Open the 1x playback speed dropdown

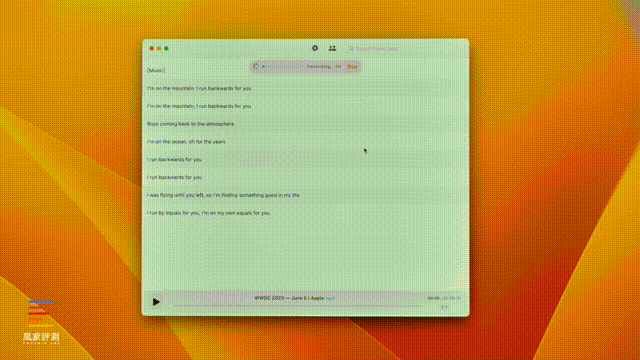(x=444, y=307)
